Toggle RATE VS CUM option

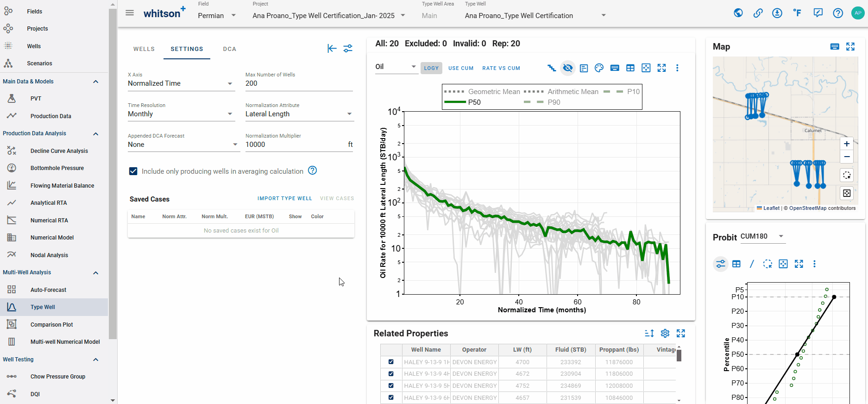tap(501, 68)
